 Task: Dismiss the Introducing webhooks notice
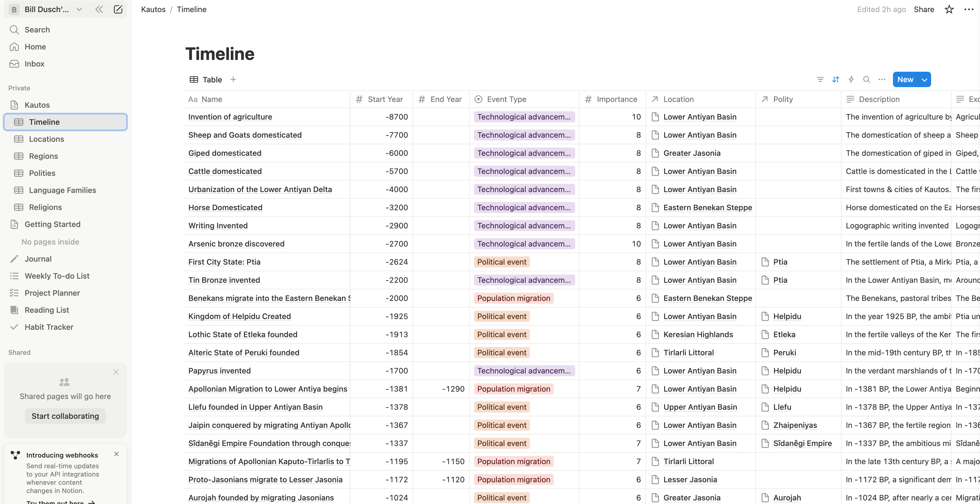click(x=116, y=454)
